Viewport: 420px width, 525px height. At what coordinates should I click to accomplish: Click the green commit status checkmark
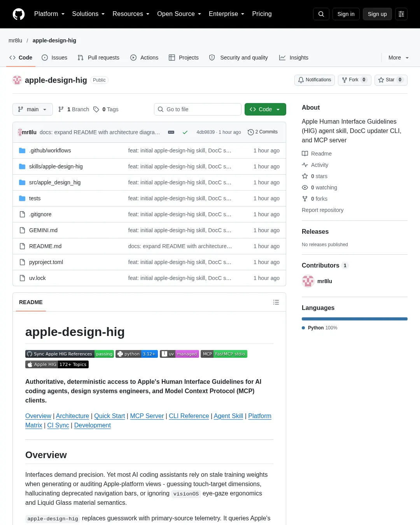[185, 132]
